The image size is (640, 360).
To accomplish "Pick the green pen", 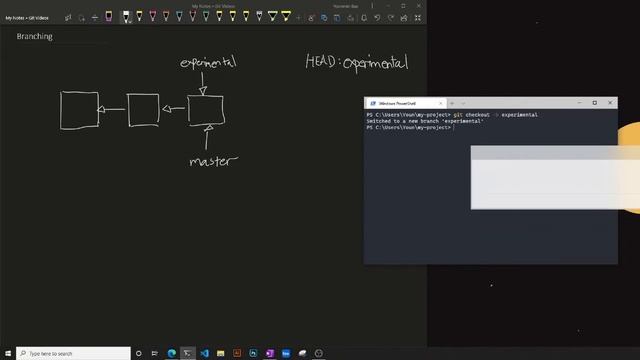I will coord(206,16).
